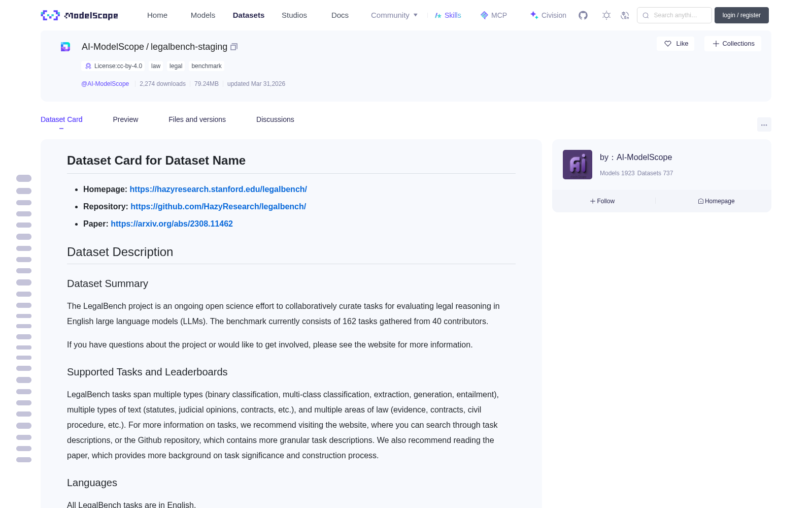This screenshot has height=508, width=812.
Task: Open the Docs page
Action: (x=340, y=15)
